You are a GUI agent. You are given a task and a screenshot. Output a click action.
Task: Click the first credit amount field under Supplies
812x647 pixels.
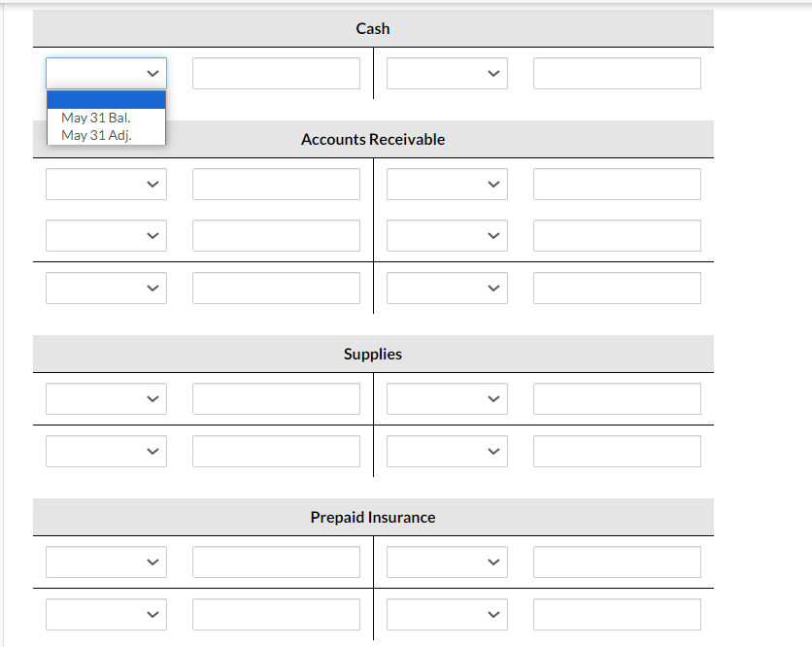click(x=616, y=398)
